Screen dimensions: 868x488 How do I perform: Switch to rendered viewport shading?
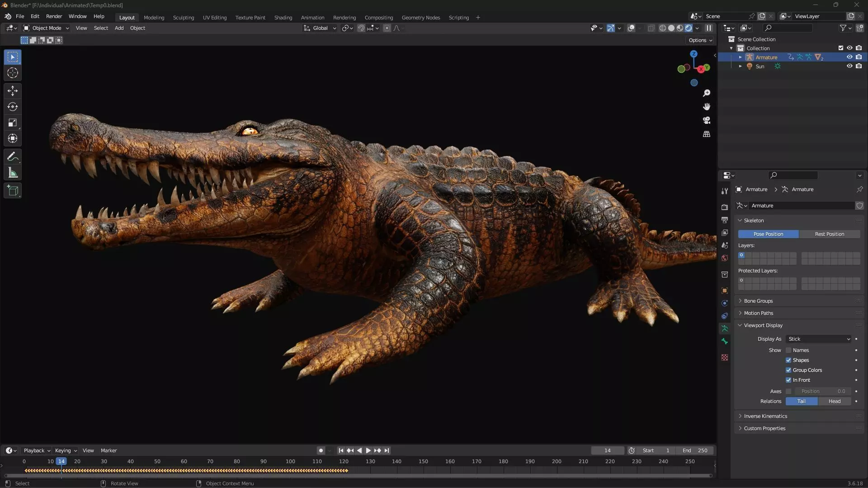(x=689, y=28)
